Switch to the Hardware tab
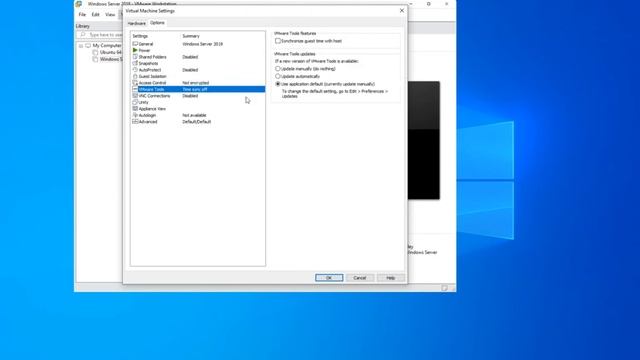Image resolution: width=640 pixels, height=360 pixels. pyautogui.click(x=136, y=23)
